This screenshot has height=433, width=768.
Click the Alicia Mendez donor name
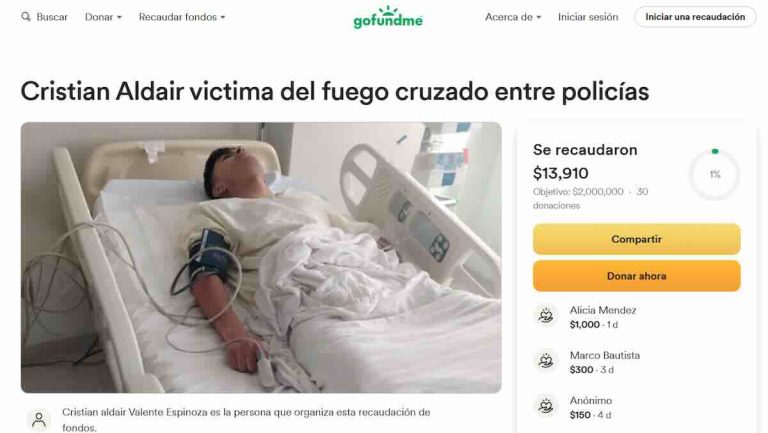(603, 310)
